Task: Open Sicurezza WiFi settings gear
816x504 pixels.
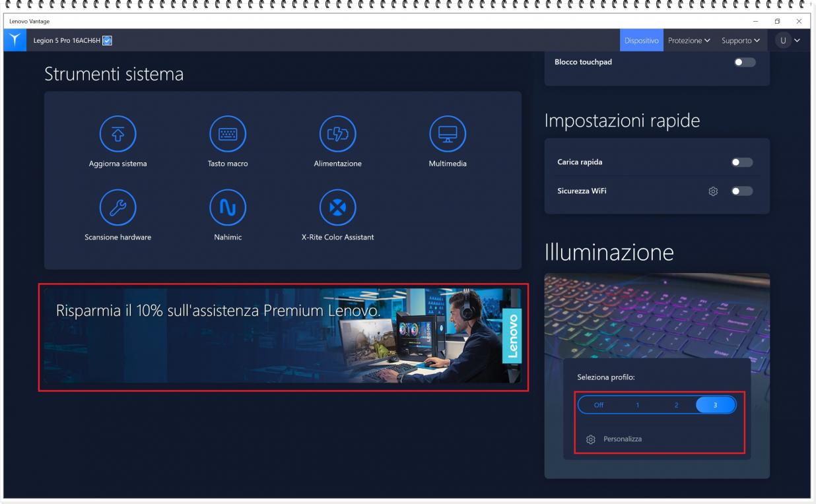Action: pos(714,192)
